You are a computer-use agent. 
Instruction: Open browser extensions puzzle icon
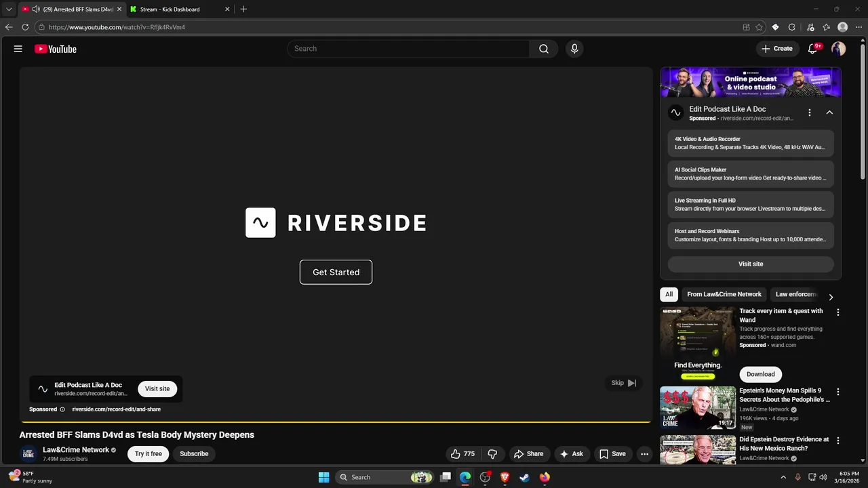point(792,27)
